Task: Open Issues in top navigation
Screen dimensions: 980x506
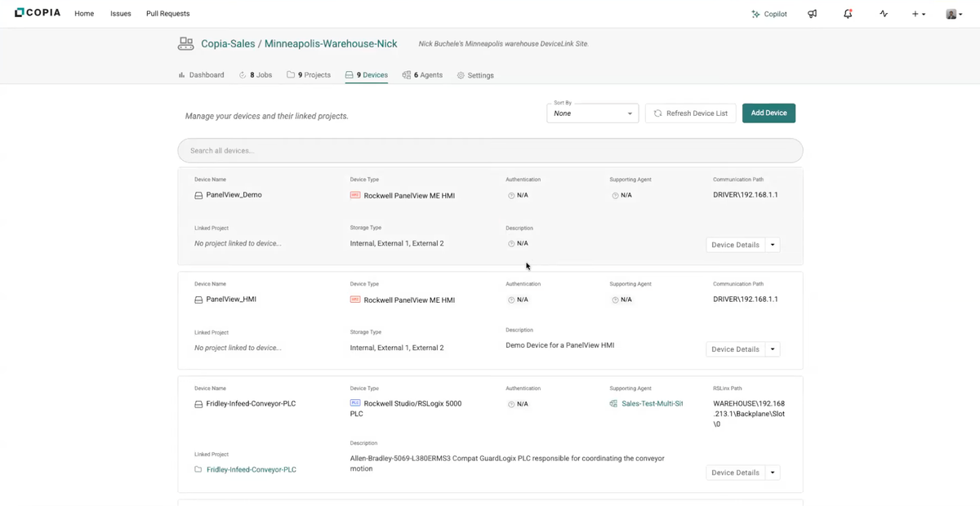Action: coord(121,14)
